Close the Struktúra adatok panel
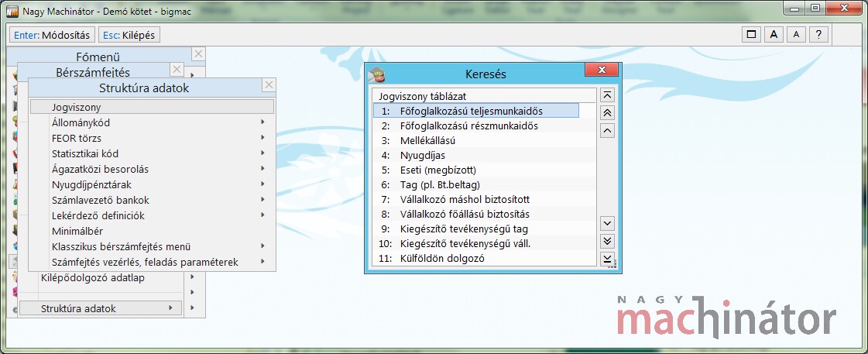 tap(269, 84)
